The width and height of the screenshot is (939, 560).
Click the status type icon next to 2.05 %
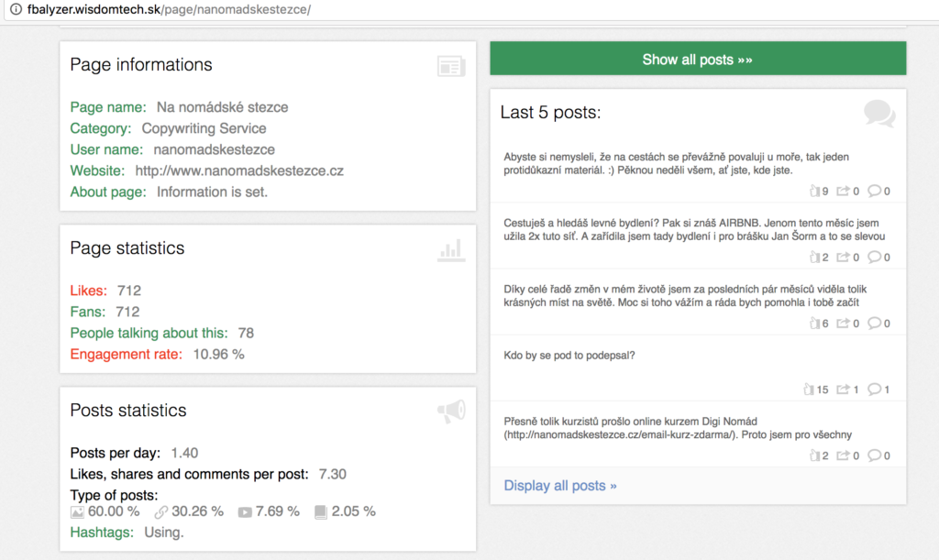tap(321, 512)
